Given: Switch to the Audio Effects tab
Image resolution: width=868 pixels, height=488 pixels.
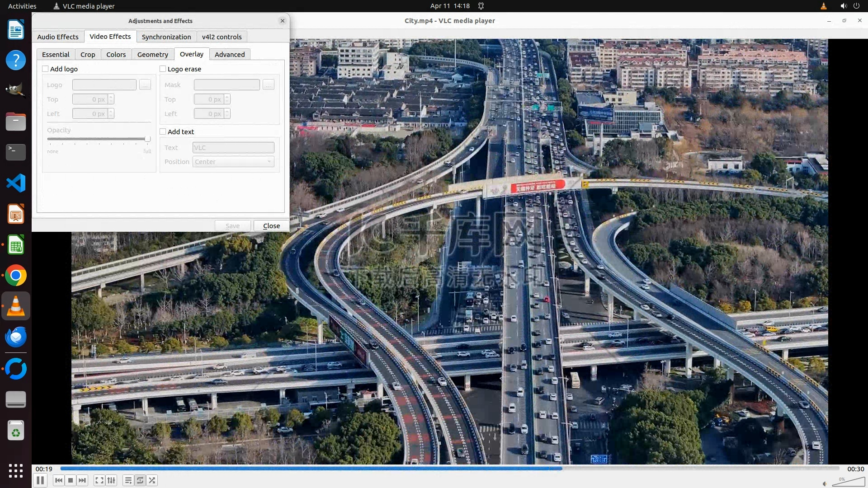Looking at the screenshot, I should pyautogui.click(x=58, y=37).
